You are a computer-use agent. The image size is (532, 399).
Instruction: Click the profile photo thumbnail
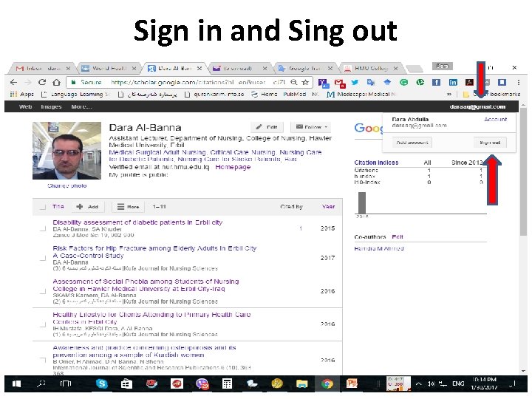pyautogui.click(x=66, y=151)
